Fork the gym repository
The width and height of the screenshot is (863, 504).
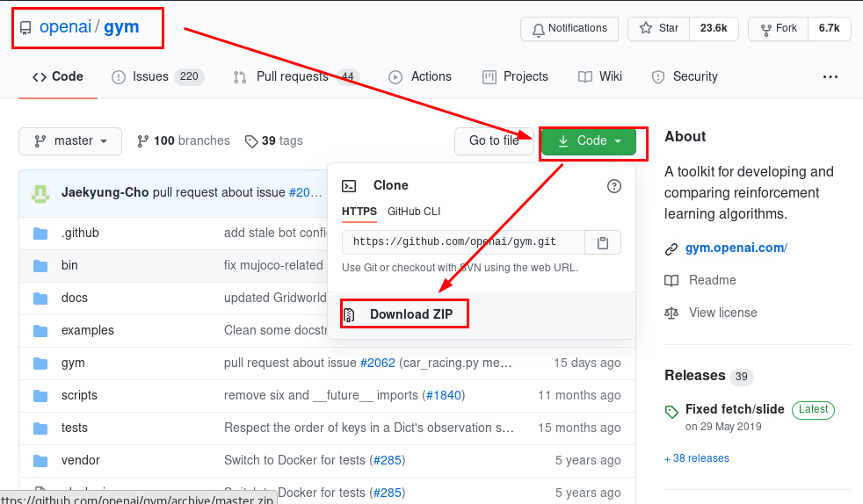779,29
